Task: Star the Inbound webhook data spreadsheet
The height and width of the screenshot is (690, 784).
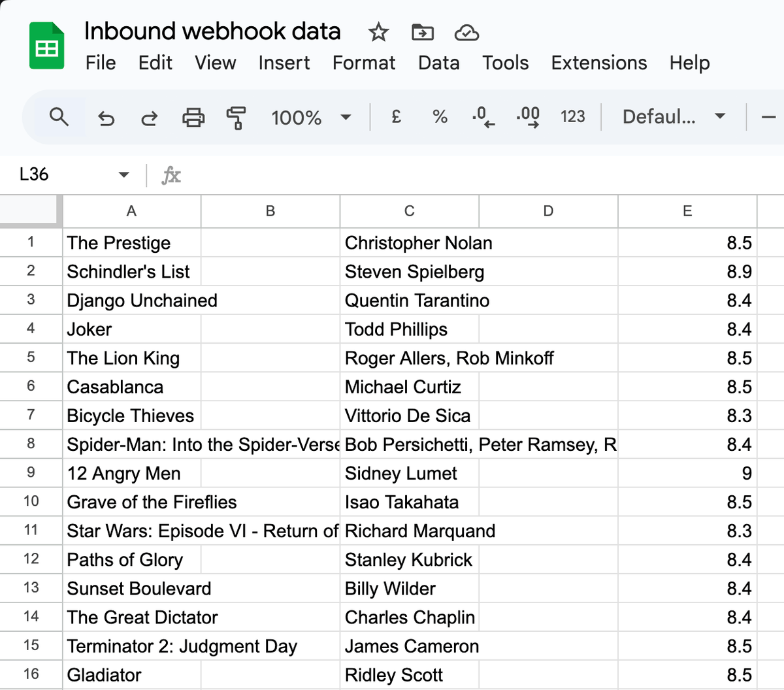Action: [378, 31]
